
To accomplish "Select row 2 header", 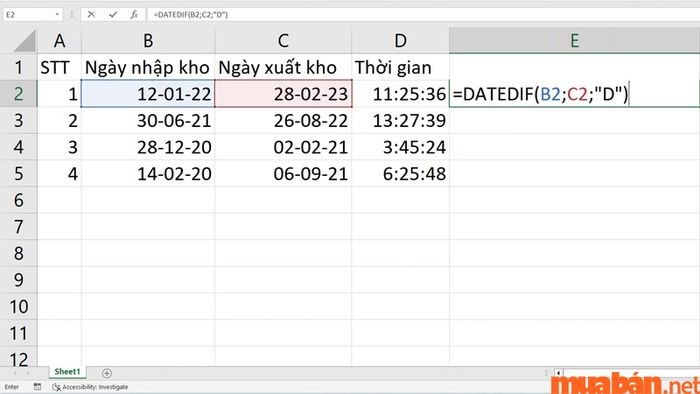I will pos(18,94).
